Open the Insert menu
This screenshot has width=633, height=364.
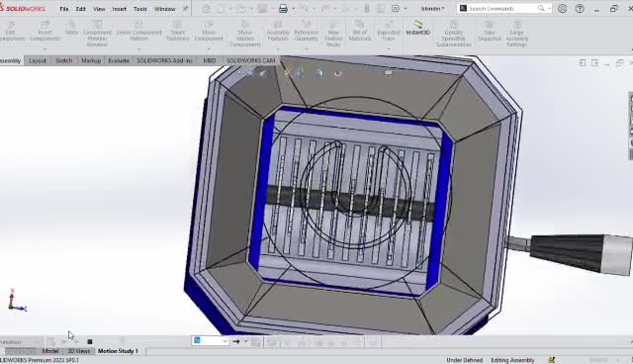[119, 9]
